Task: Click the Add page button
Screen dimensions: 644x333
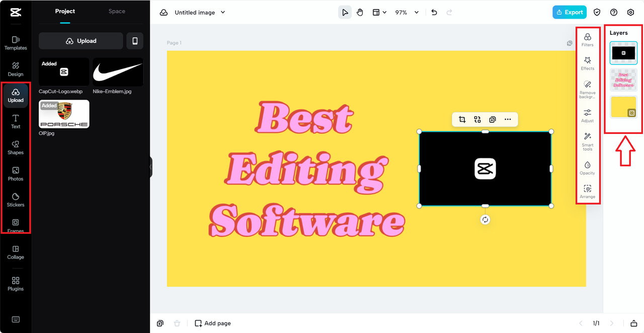Action: pyautogui.click(x=213, y=323)
